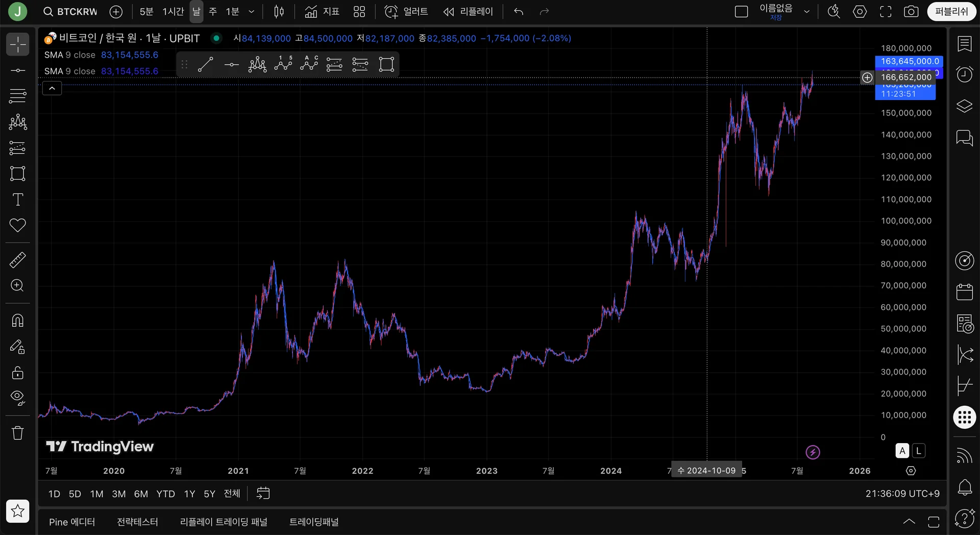
Task: Open the Pine 에디터 tab
Action: pyautogui.click(x=72, y=522)
